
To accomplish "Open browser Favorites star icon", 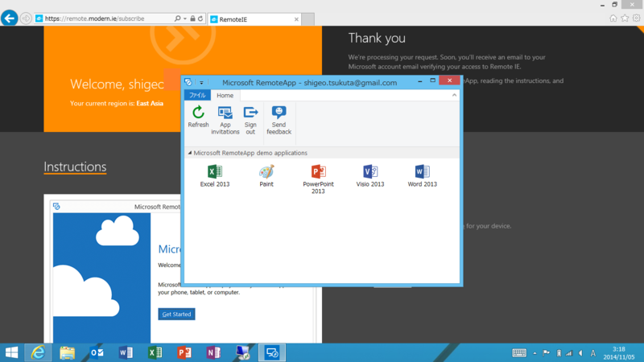I will coord(625,18).
